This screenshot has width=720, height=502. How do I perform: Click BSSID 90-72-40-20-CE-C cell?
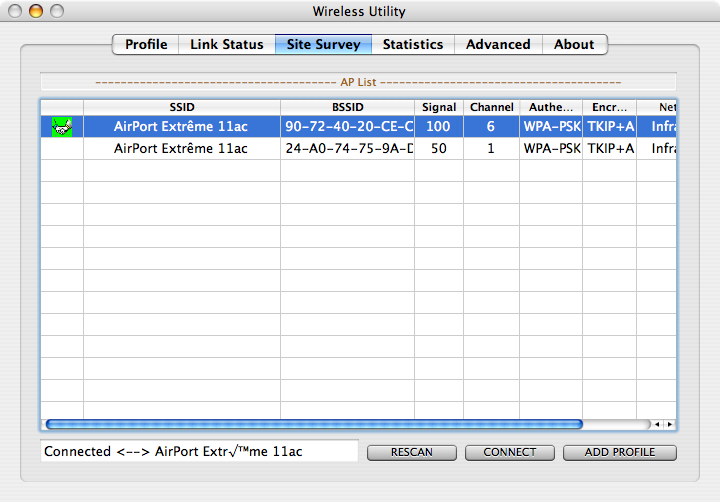(348, 127)
